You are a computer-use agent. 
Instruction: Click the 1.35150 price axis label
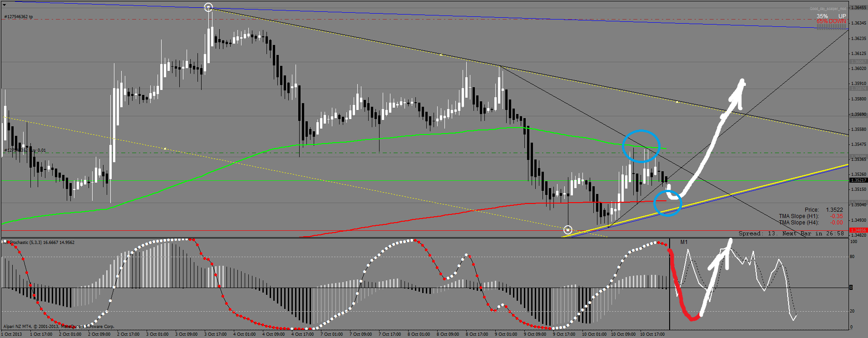pyautogui.click(x=858, y=189)
